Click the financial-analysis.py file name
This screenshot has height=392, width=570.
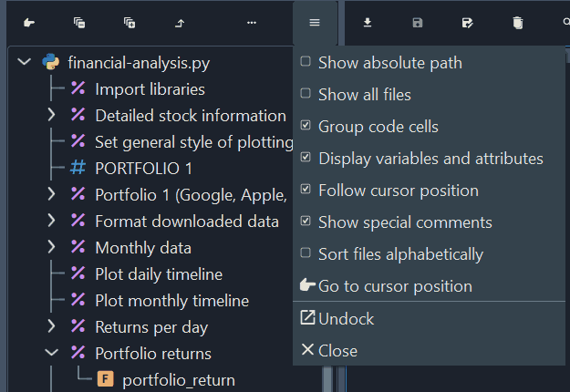click(139, 63)
